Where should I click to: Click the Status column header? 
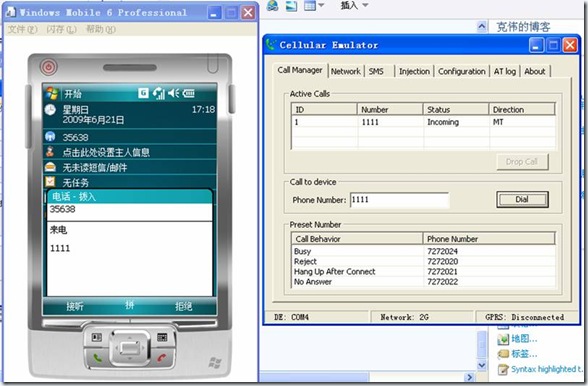(456, 110)
